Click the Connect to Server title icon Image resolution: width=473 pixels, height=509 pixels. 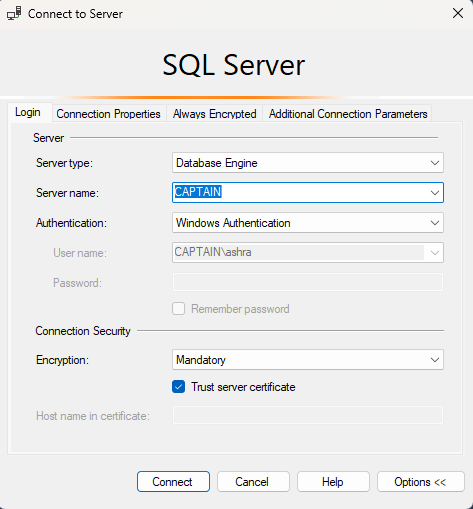14,14
